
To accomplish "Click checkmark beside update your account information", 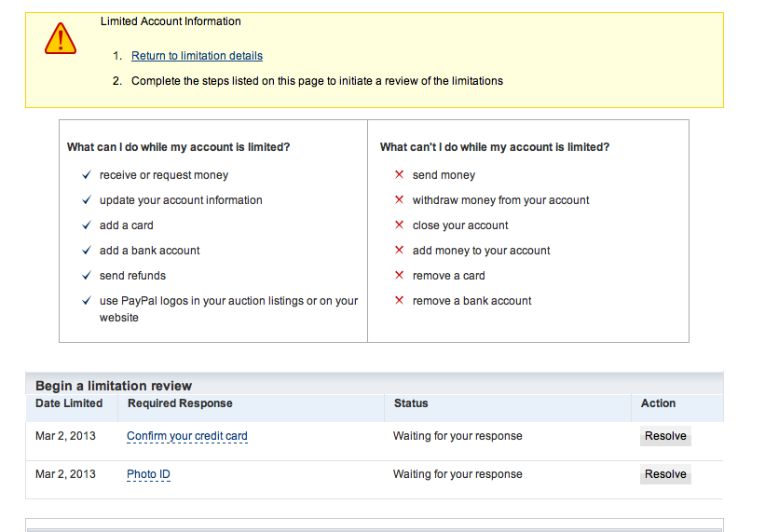I will 87,200.
